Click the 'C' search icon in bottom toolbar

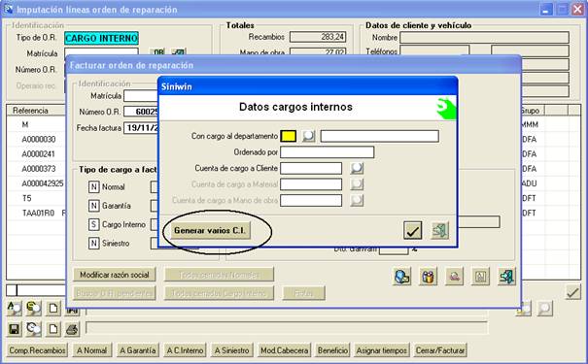click(34, 309)
